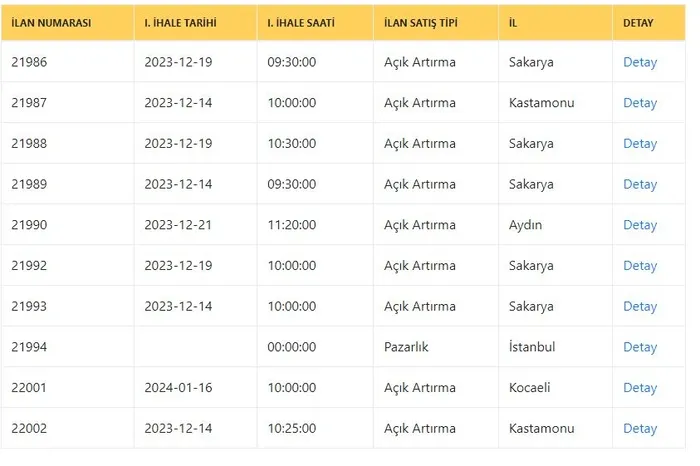Open Detay link for Kocaeli listing 22001

click(640, 388)
